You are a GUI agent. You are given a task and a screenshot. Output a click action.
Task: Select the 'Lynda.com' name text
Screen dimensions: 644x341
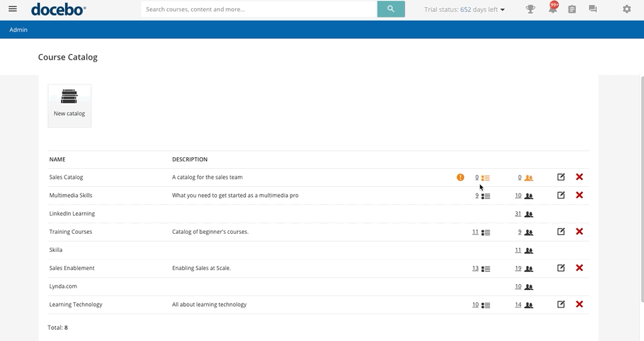63,286
